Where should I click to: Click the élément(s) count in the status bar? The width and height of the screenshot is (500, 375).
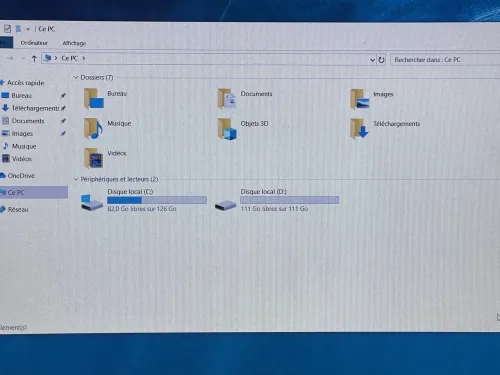pyautogui.click(x=13, y=327)
